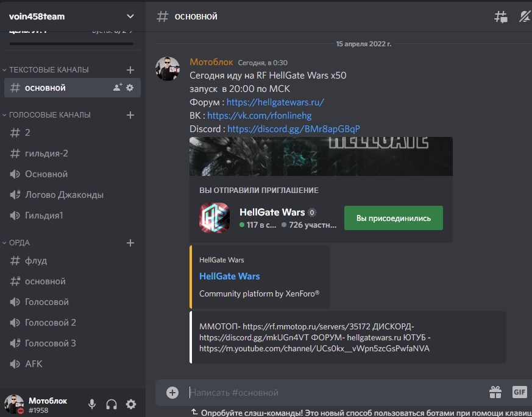The height and width of the screenshot is (417, 532).
Task: Join the Голосовой 2 voice channel
Action: [x=73, y=323]
